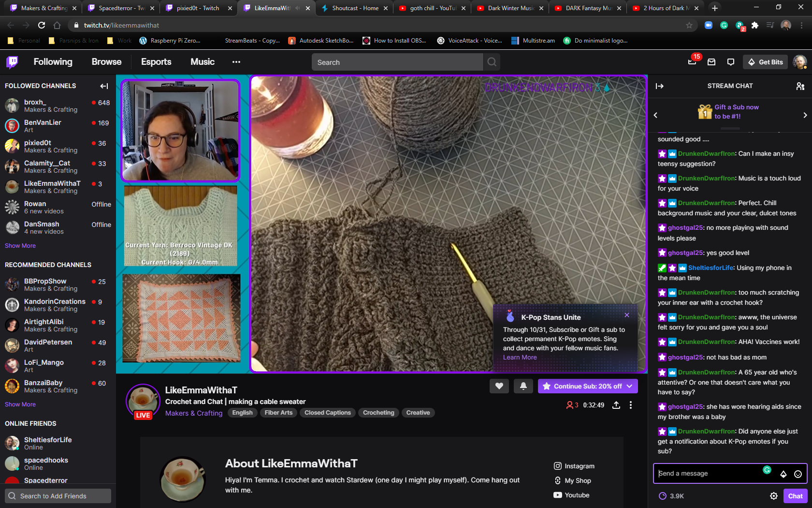Click the Get Bits button
Screen dimensions: 812x508
766,62
